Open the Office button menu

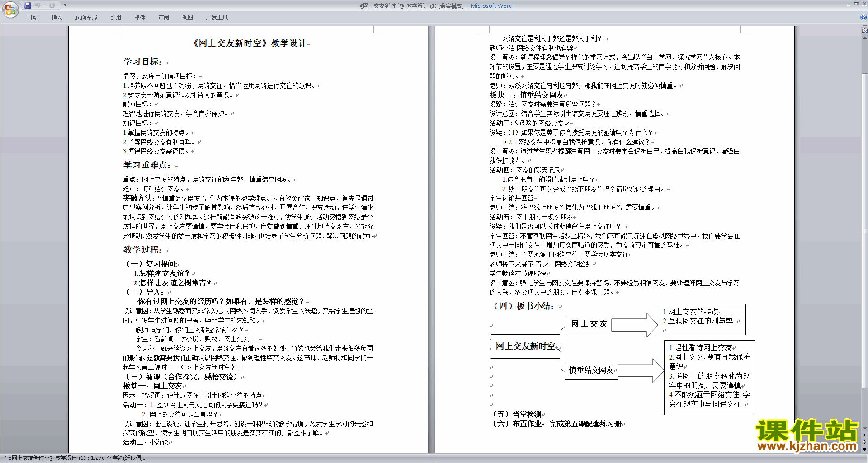[x=10, y=9]
